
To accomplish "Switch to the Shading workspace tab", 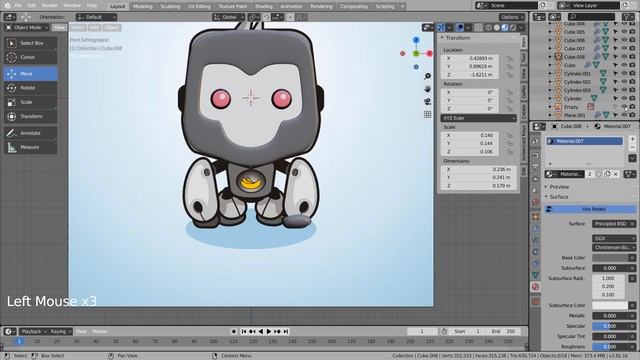I will (x=264, y=6).
